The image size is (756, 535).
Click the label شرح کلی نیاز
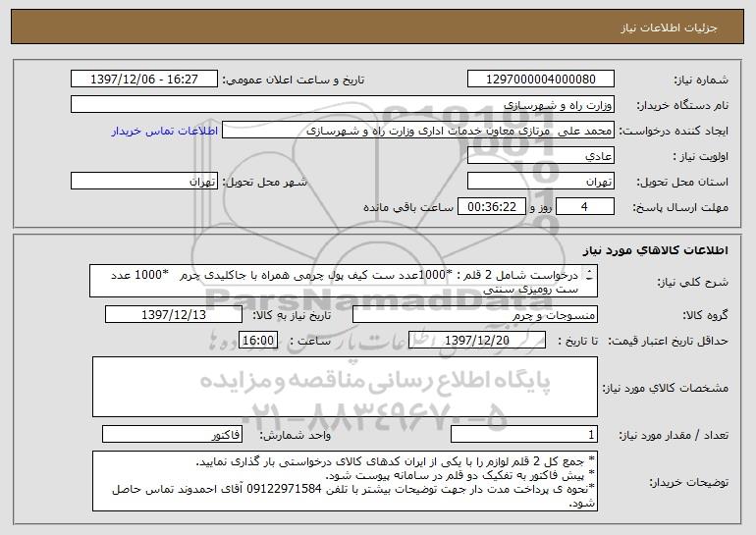[x=692, y=282]
